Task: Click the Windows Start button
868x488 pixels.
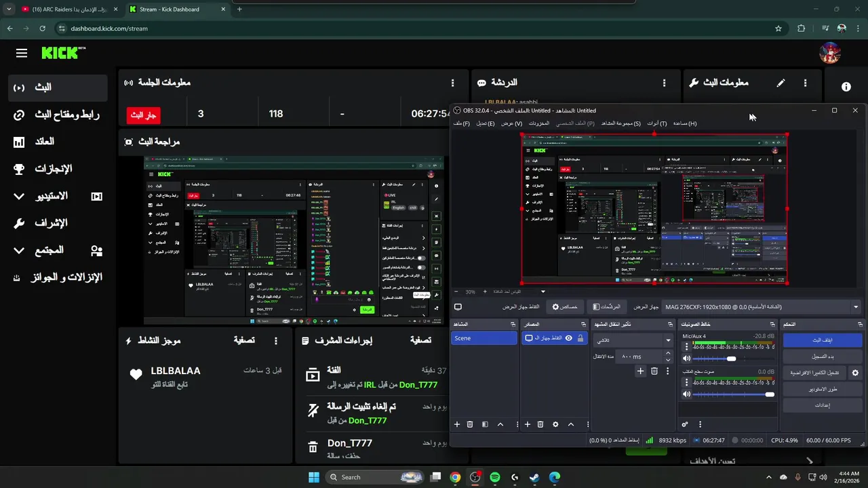Action: tap(314, 477)
